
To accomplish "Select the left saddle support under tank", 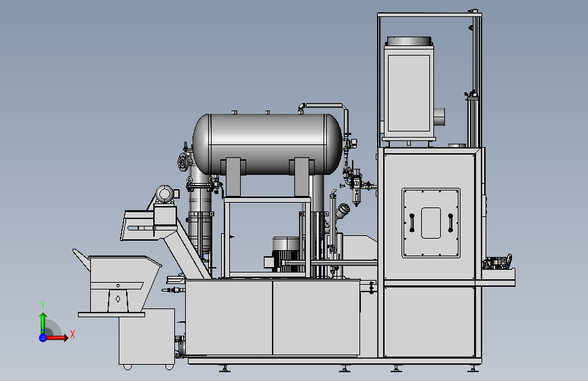I will tap(233, 178).
